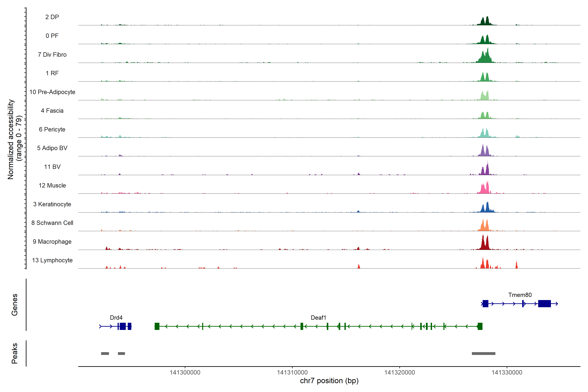The image size is (588, 392).
Task: Click the Genes panel label
Action: (15, 304)
